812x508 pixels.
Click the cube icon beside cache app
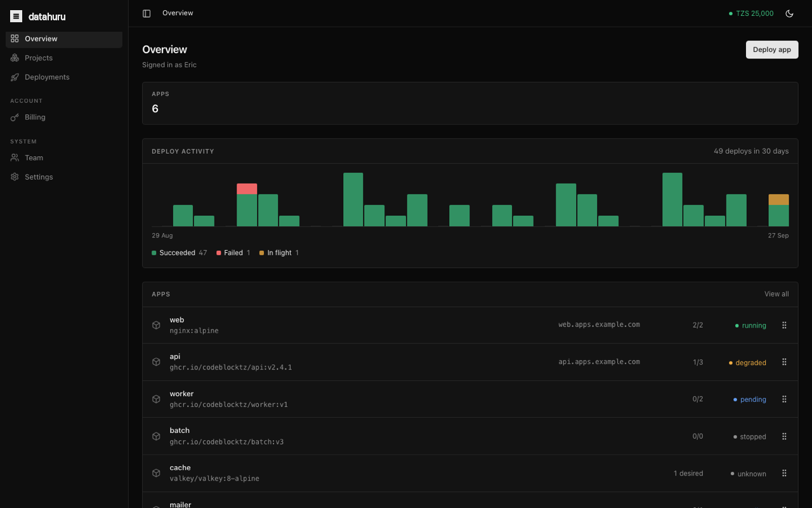[x=156, y=473]
